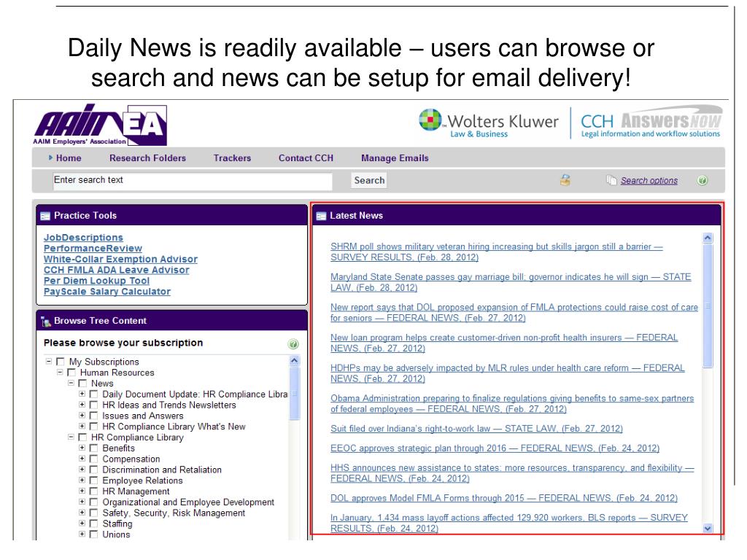This screenshot has height=560, width=747.
Task: Tick HR Ideas and Trends Newsletters checkbox
Action: tap(93, 405)
